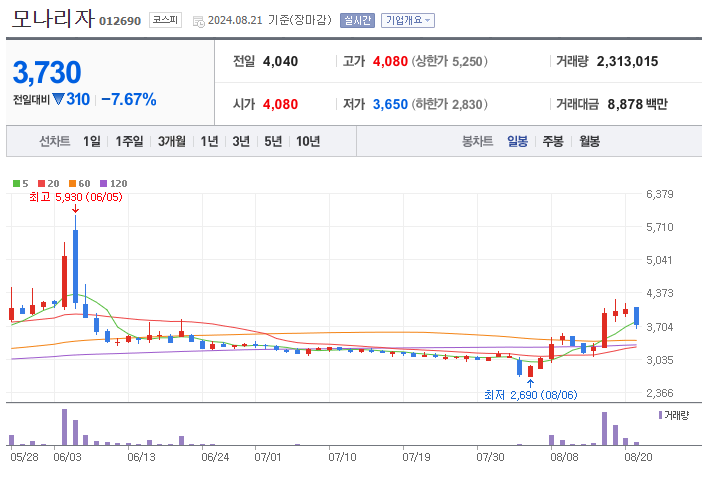This screenshot has width=702, height=479.
Task: Select the 3개월 line chart tab
Action: [x=172, y=141]
